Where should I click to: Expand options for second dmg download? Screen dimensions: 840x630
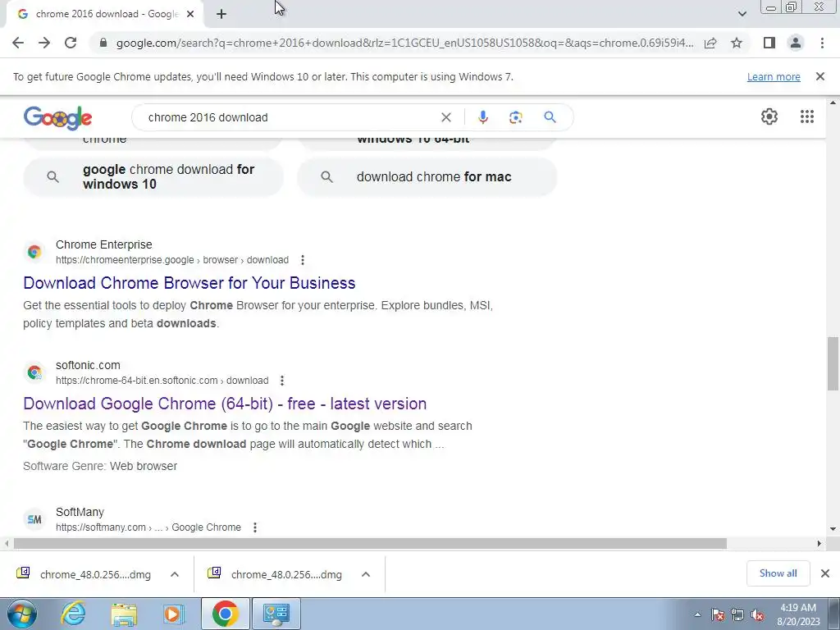coord(366,574)
